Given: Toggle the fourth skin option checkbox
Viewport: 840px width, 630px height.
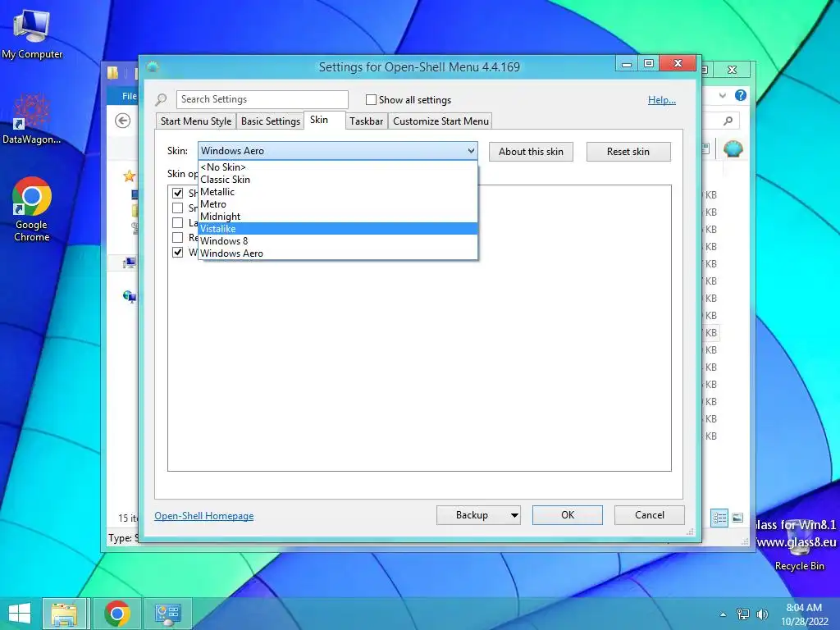Looking at the screenshot, I should (x=177, y=237).
